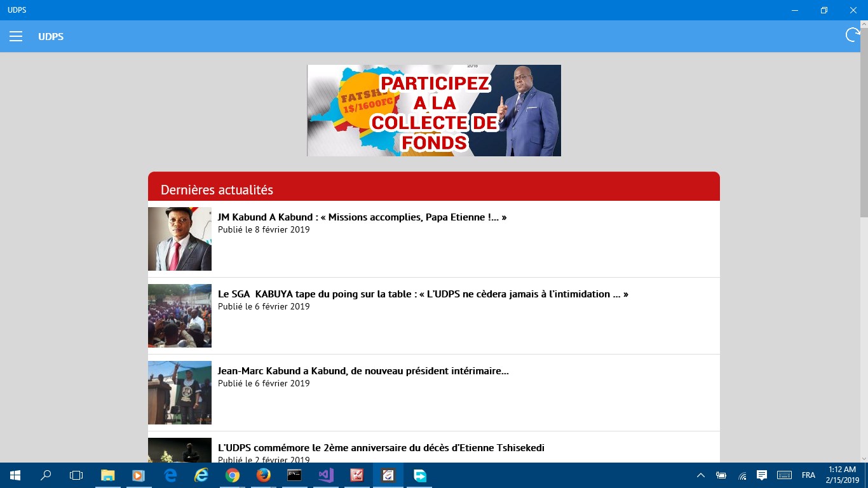Screen dimensions: 868x488
Task: Click dark thumbnail of 2ème anniversaire article
Action: click(x=180, y=450)
